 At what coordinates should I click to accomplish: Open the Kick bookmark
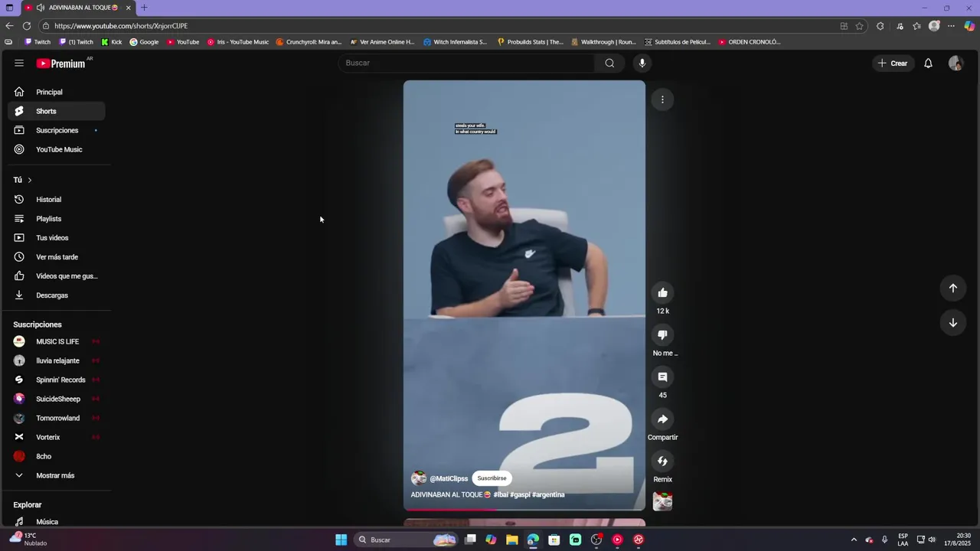[x=112, y=42]
